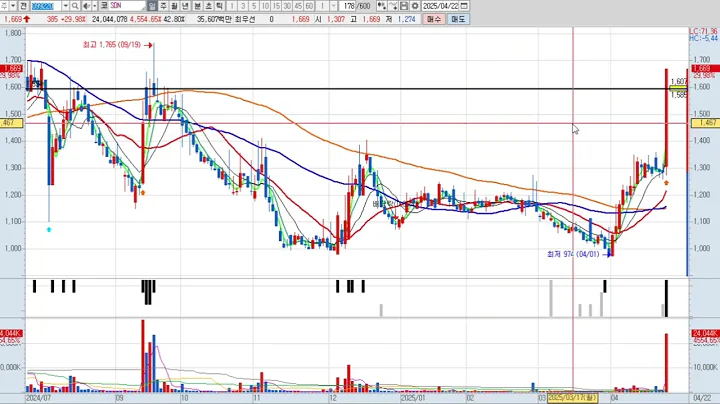Click the date marker 2025/03/17 on time axis
Screen dimensions: 720x404
(x=573, y=397)
